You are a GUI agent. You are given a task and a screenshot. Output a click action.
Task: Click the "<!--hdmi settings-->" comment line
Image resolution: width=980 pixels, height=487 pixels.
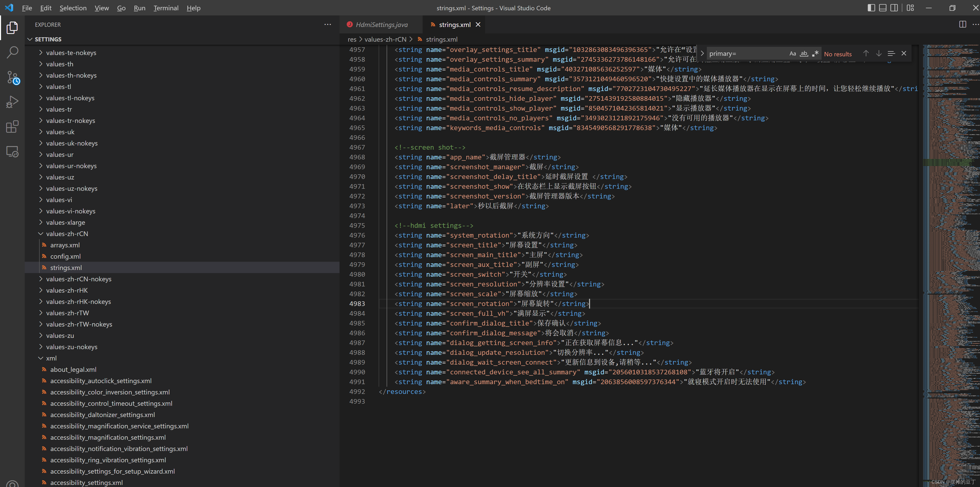[434, 226]
